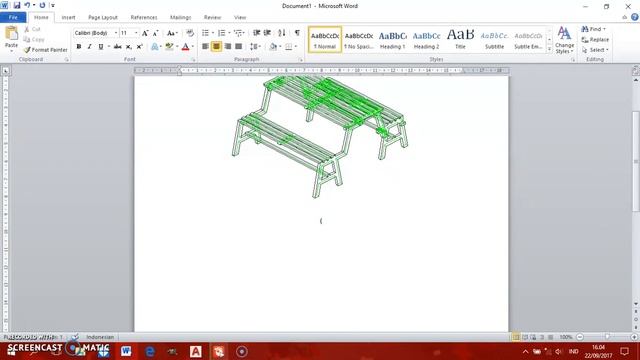Toggle Italic formatting
Viewport: 640px width, 360px height.
[89, 47]
